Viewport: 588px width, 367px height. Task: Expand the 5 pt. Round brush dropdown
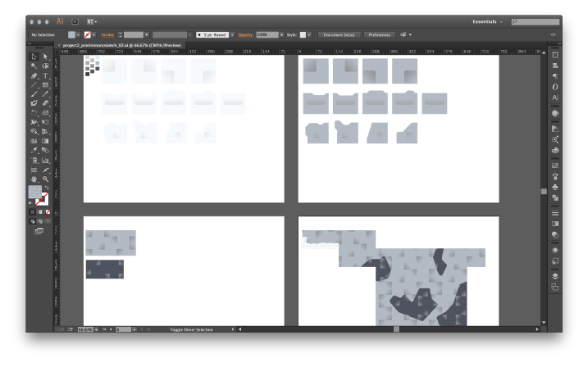pyautogui.click(x=231, y=35)
